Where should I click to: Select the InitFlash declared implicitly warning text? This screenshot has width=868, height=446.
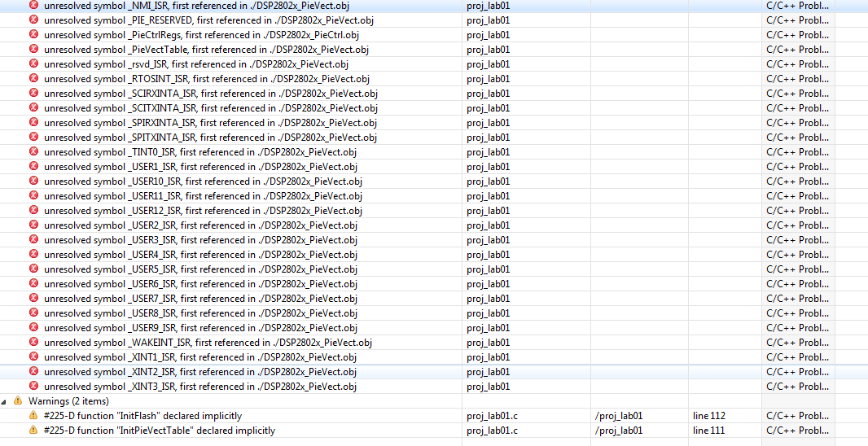pos(142,416)
